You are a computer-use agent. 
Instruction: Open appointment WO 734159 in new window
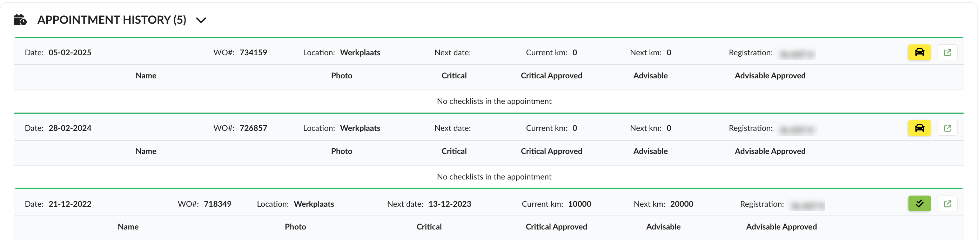(x=947, y=52)
